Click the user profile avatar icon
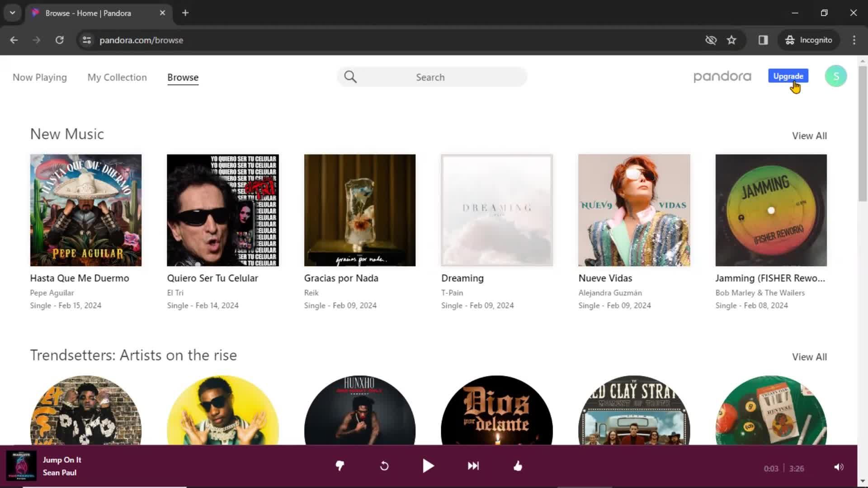Viewport: 868px width, 488px height. pos(836,76)
